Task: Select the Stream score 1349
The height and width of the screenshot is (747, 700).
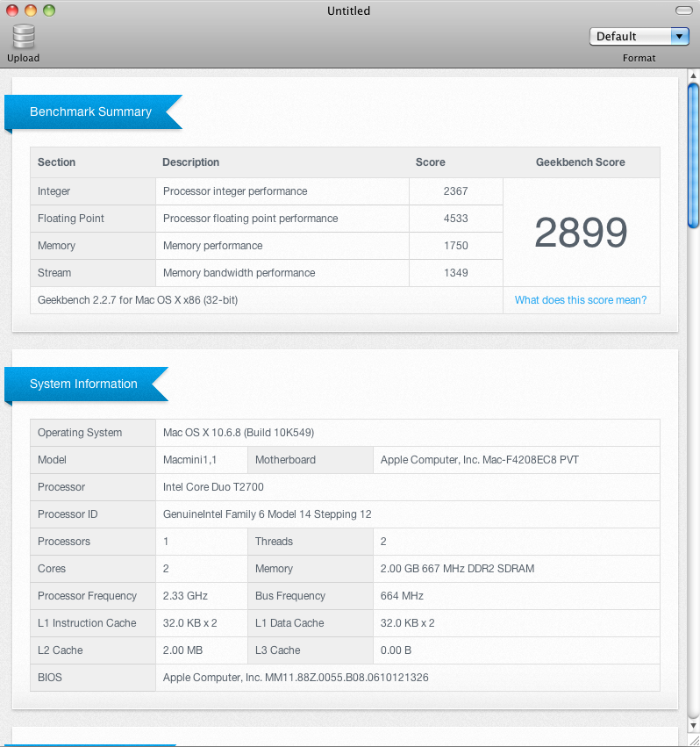Action: click(456, 272)
